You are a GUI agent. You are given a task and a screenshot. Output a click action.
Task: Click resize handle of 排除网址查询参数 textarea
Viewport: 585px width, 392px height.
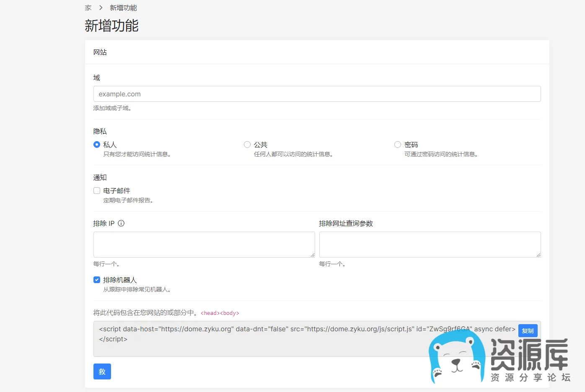pyautogui.click(x=538, y=255)
